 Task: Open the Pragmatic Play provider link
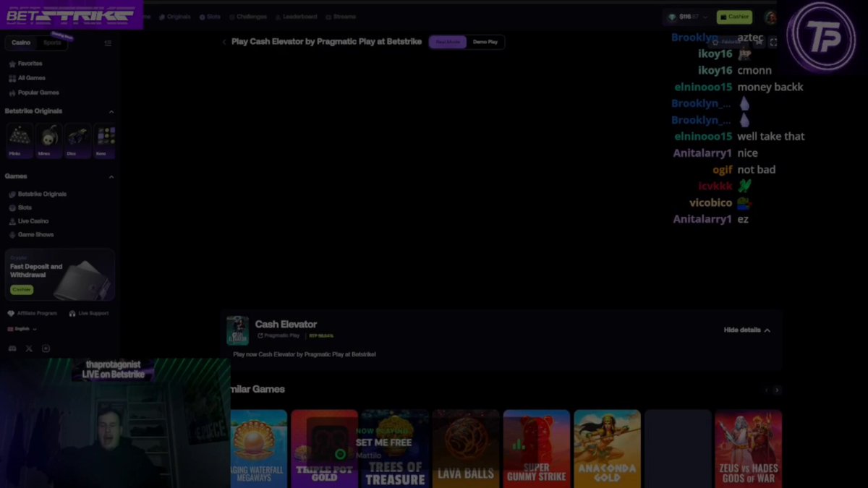click(278, 335)
